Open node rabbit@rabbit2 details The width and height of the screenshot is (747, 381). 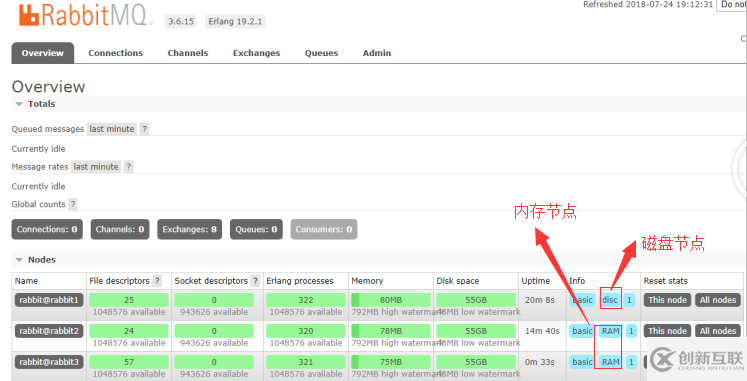tap(49, 331)
